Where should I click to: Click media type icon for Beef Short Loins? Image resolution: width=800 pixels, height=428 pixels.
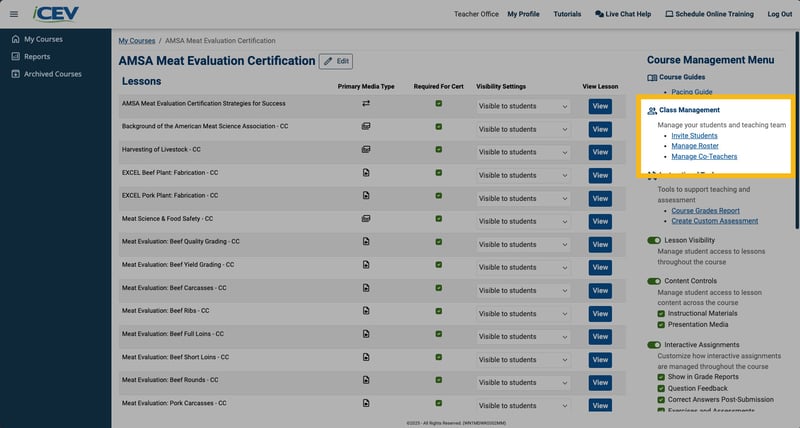point(366,357)
